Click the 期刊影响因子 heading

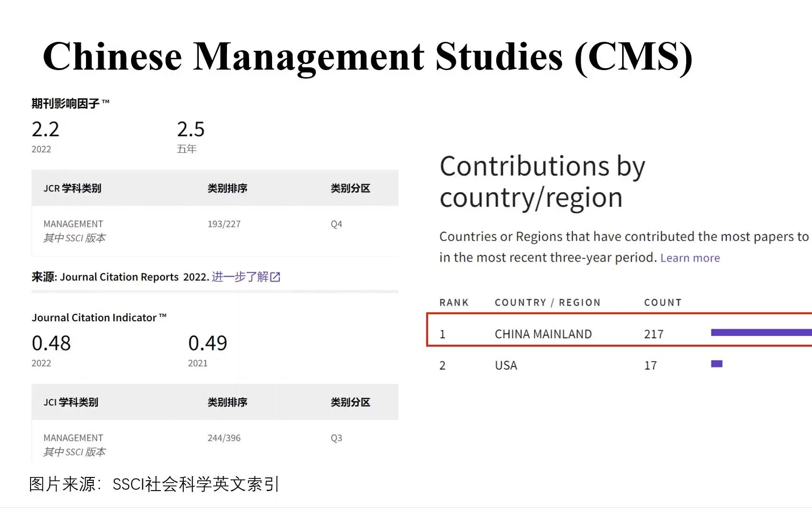[70, 103]
